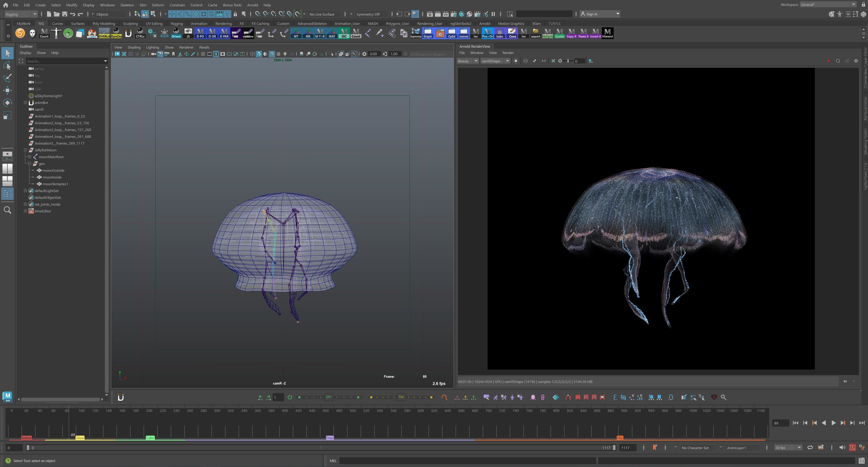Click the Copy K shelf button

point(571,33)
